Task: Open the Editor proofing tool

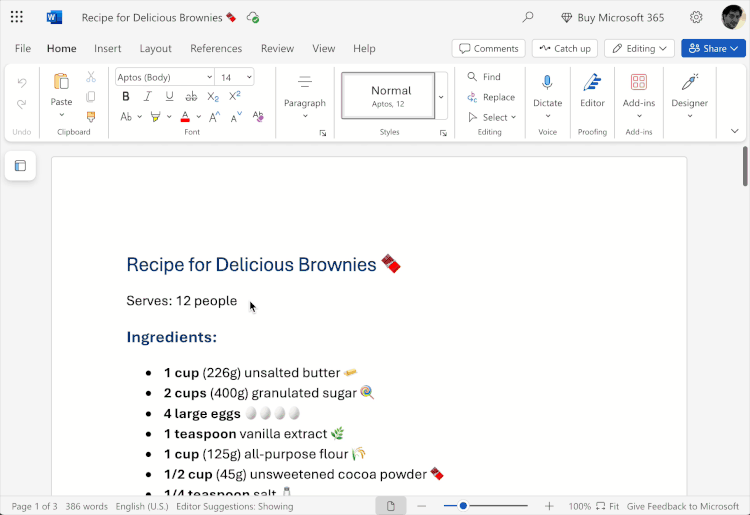Action: point(592,91)
